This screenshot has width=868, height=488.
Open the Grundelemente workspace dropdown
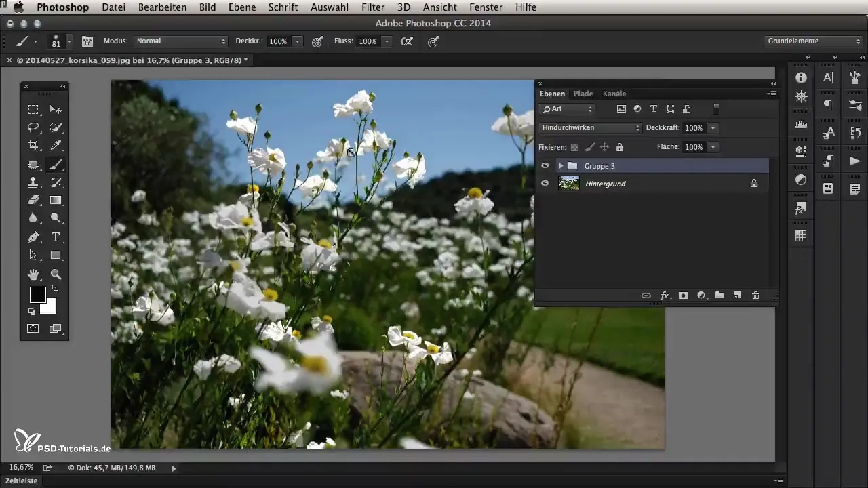click(812, 41)
